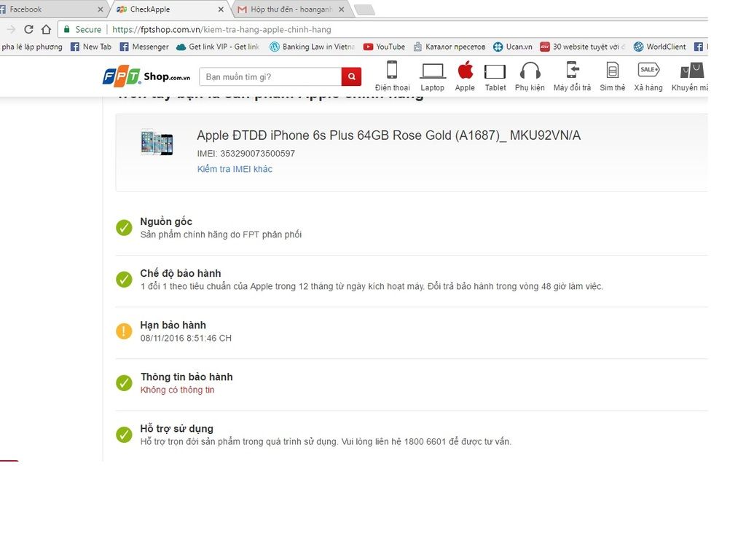Click the browser forward arrow
The image size is (746, 560).
12,29
